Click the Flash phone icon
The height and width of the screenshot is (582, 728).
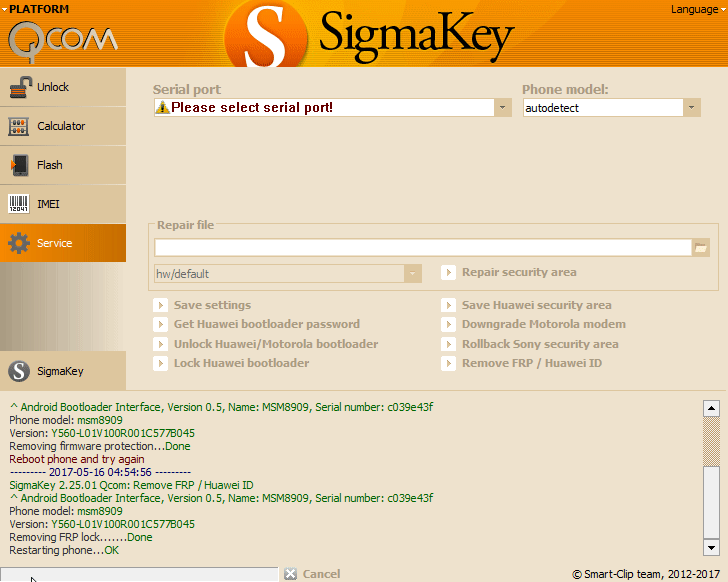coord(19,165)
